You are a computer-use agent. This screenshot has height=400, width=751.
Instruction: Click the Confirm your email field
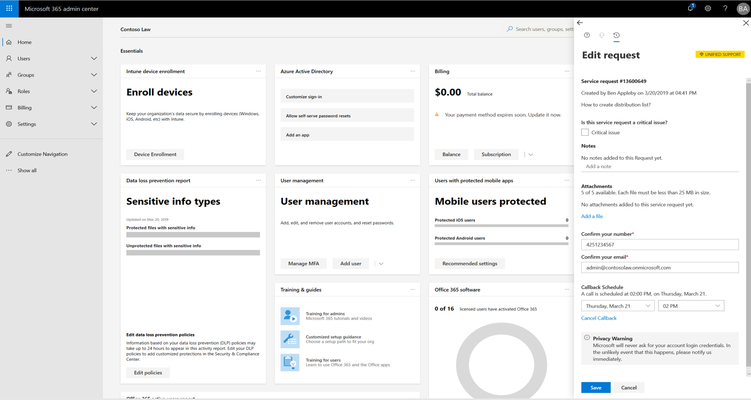(660, 267)
